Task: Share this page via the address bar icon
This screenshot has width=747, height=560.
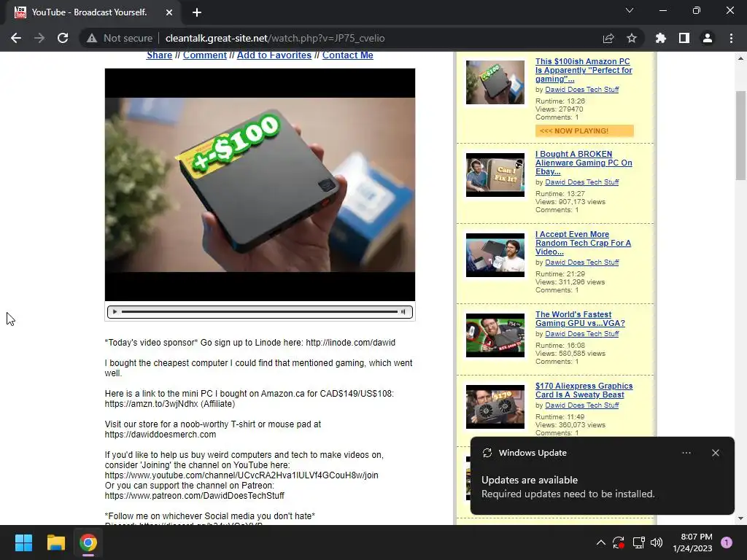Action: coord(608,38)
